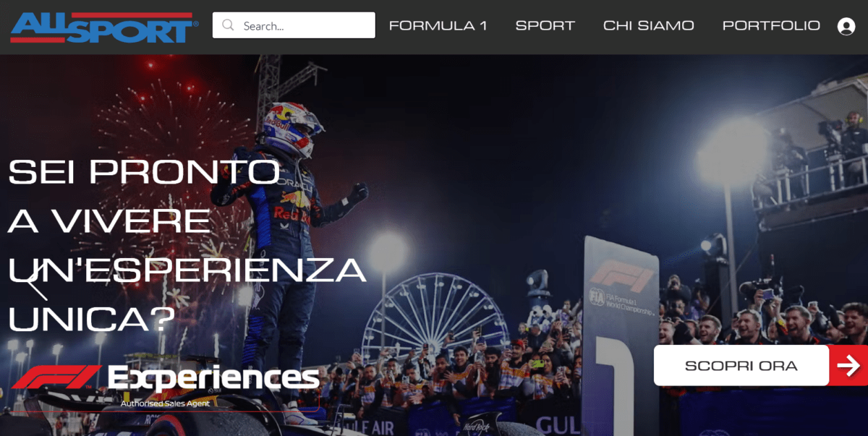868x436 pixels.
Task: Click the Experiences wordmark text
Action: coord(213,377)
